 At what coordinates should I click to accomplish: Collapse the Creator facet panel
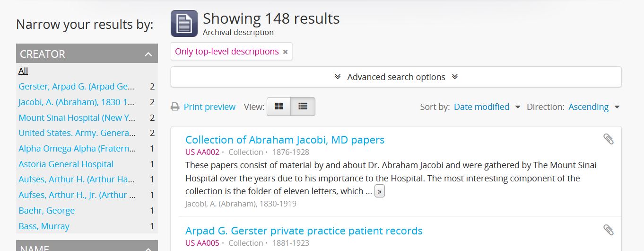pyautogui.click(x=148, y=54)
